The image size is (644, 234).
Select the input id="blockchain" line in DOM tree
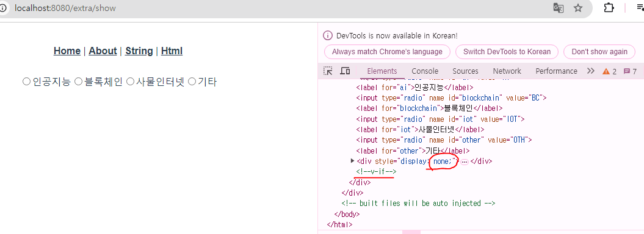coord(451,98)
